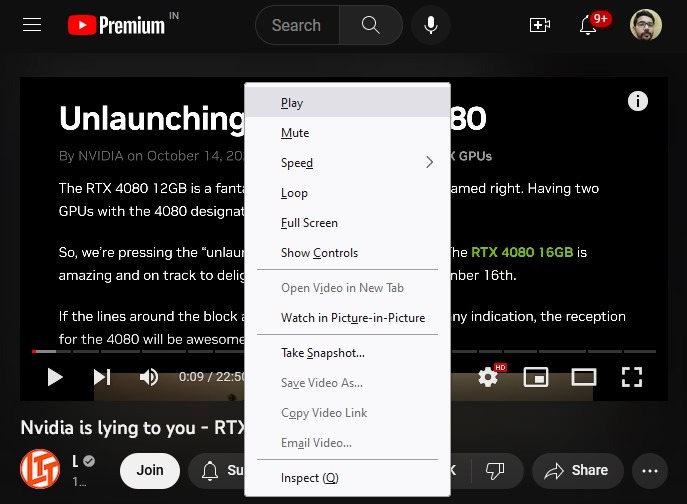The width and height of the screenshot is (687, 504).
Task: Select Take Snapshot… entry
Action: point(347,353)
